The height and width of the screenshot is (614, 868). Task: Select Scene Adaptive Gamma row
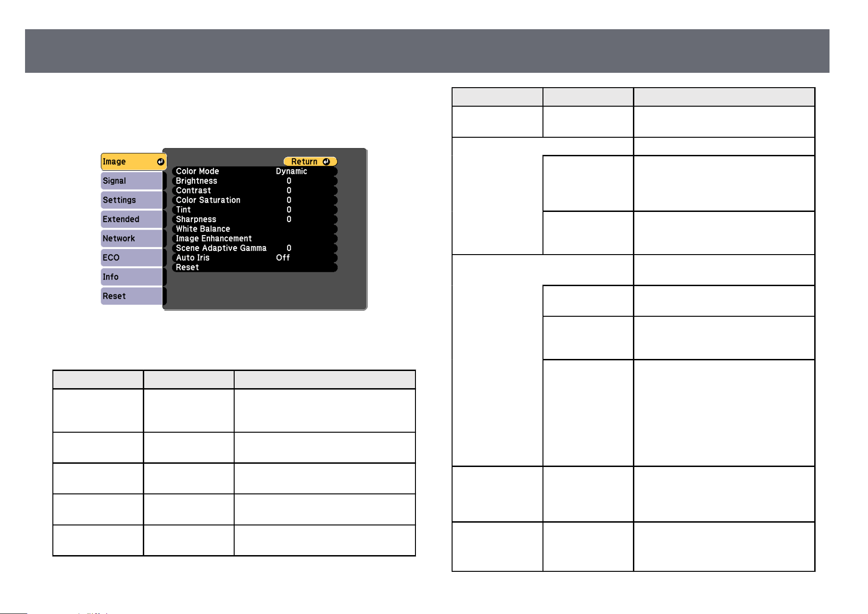[255, 248]
